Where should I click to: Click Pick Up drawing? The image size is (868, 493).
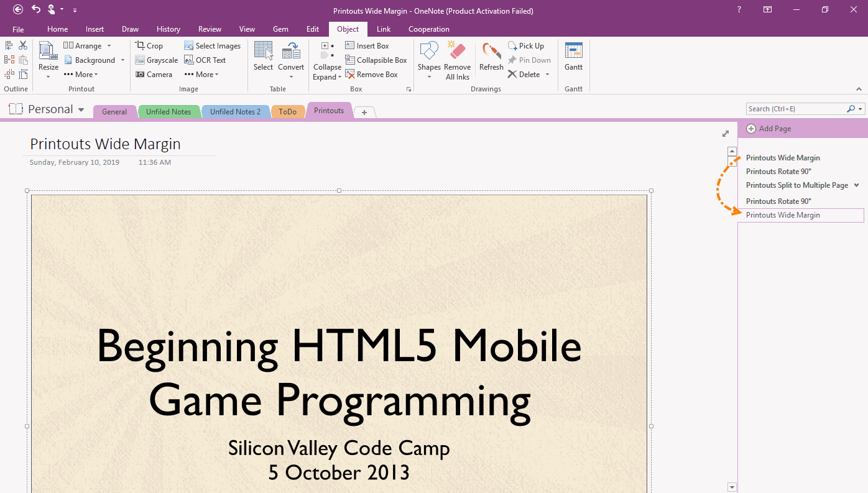(x=526, y=46)
